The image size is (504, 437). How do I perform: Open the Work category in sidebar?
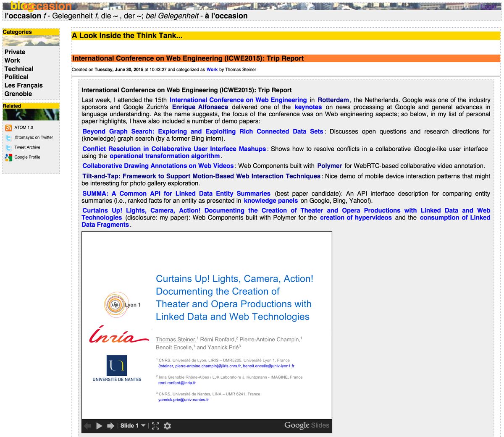pyautogui.click(x=12, y=60)
